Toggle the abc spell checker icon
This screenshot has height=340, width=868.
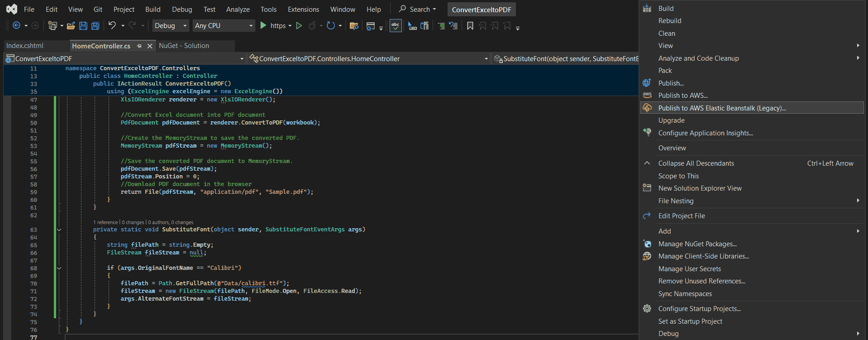[396, 26]
